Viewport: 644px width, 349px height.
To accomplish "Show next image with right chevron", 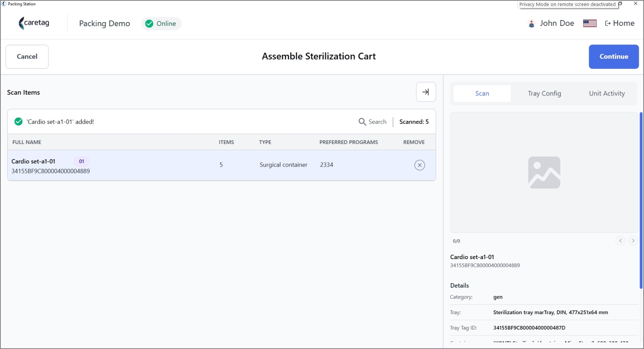I will tap(633, 241).
